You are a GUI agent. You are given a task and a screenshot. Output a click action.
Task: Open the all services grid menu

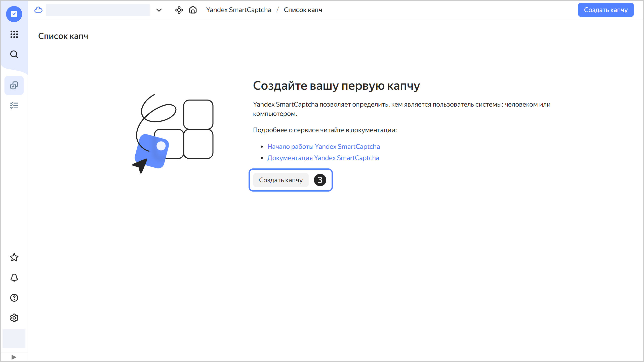pos(14,34)
